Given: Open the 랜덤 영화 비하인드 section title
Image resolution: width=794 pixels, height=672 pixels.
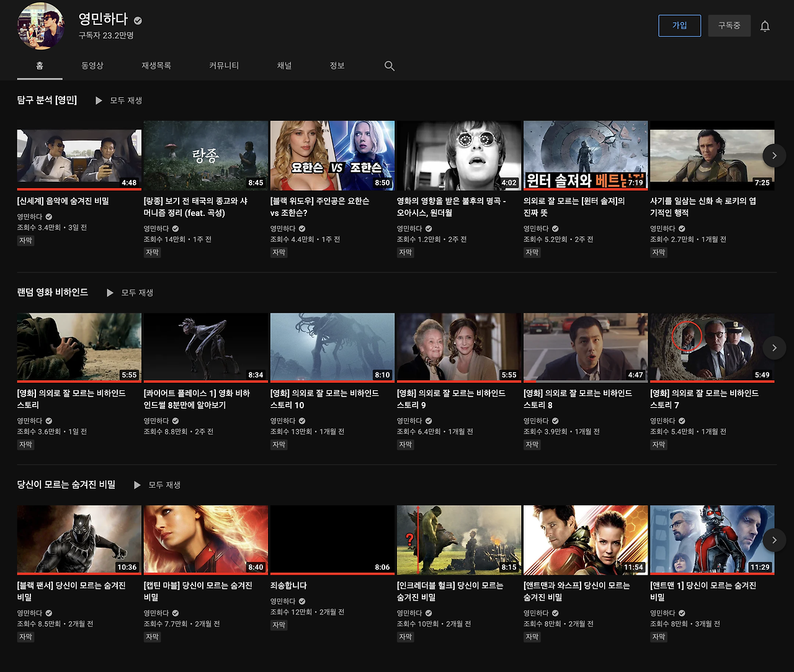Looking at the screenshot, I should 53,292.
